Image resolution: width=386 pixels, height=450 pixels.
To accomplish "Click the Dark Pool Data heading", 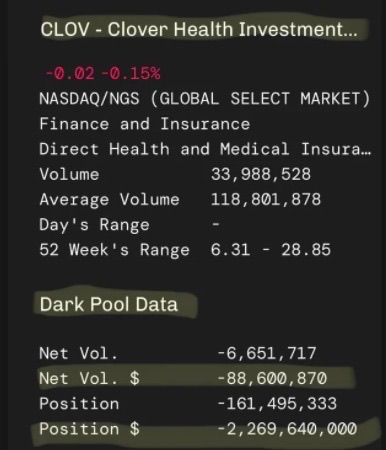I will tap(109, 304).
